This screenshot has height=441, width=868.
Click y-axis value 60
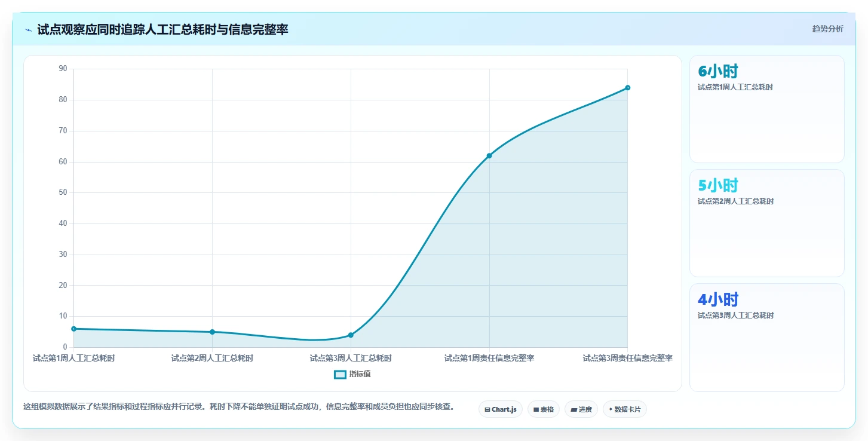coord(63,161)
